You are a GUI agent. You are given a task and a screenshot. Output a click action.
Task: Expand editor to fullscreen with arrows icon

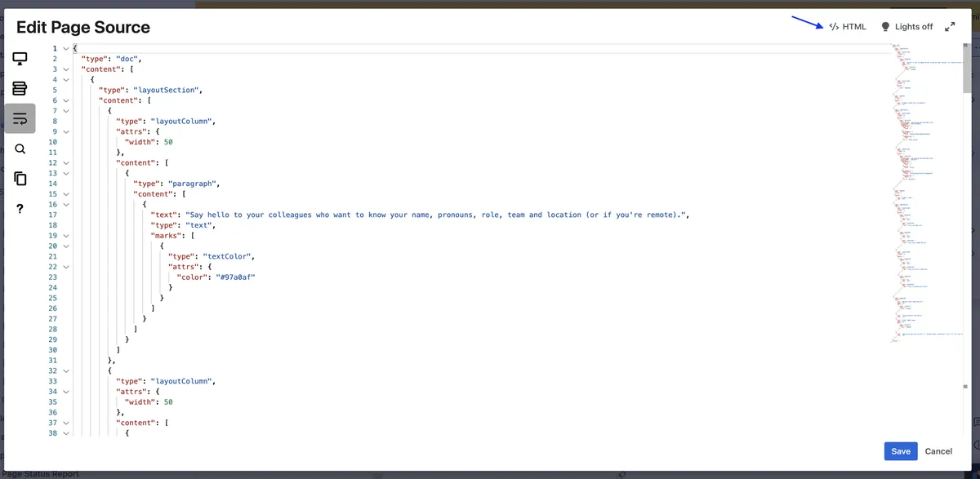pos(950,27)
